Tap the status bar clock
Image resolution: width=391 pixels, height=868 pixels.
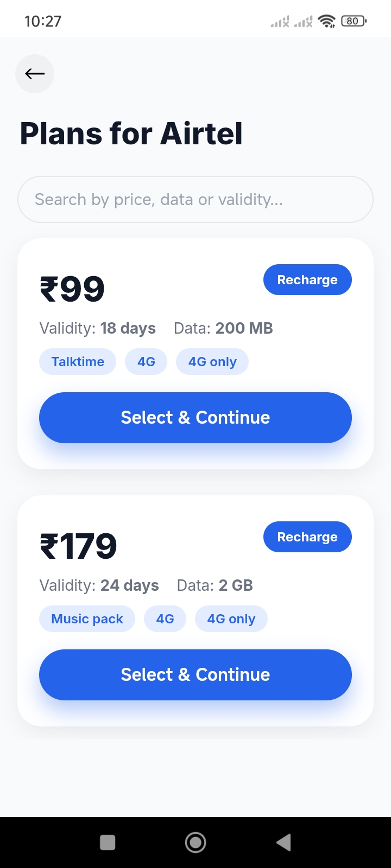pos(43,21)
